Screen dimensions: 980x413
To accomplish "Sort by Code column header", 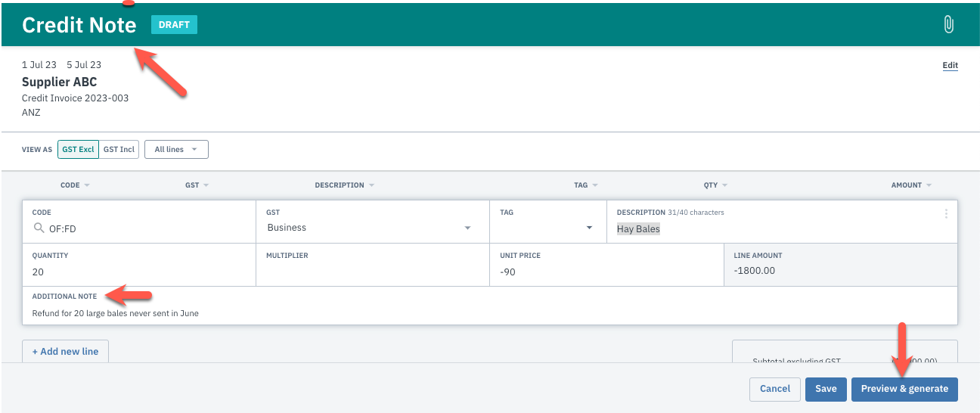I will pos(74,185).
